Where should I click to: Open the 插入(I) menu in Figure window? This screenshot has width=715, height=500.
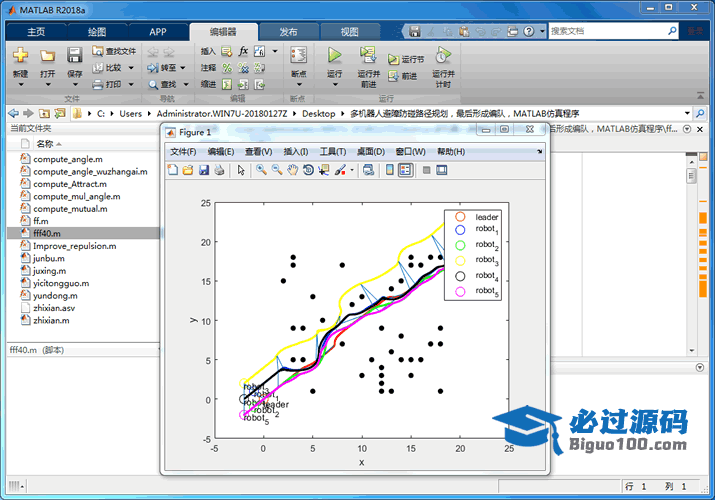(x=296, y=151)
